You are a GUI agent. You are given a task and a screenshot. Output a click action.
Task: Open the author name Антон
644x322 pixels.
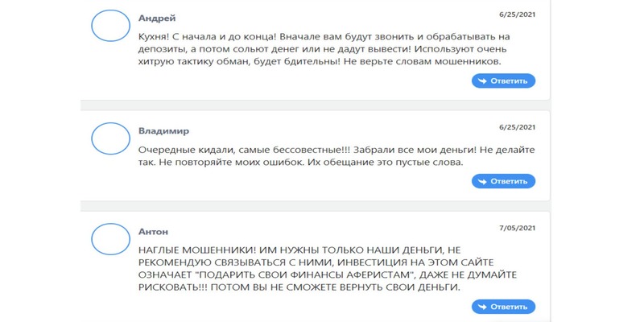click(x=153, y=232)
